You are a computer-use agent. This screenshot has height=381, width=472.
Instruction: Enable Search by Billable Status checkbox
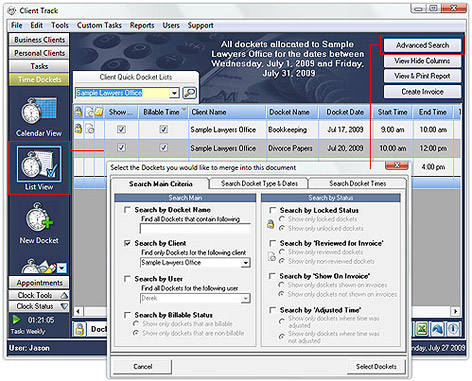(x=127, y=315)
